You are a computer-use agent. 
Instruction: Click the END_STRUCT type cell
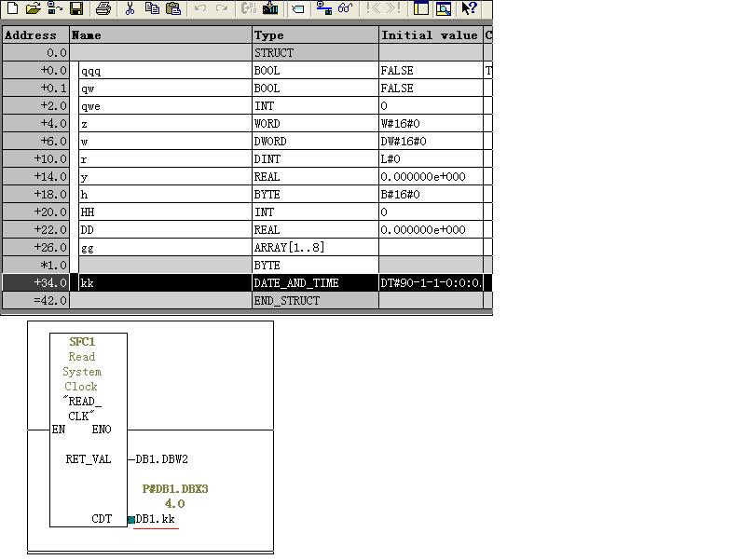[315, 301]
